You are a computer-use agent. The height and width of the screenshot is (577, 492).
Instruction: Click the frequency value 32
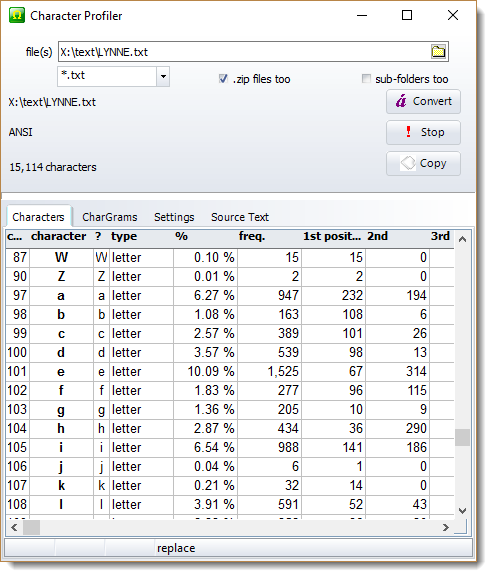coord(269,486)
